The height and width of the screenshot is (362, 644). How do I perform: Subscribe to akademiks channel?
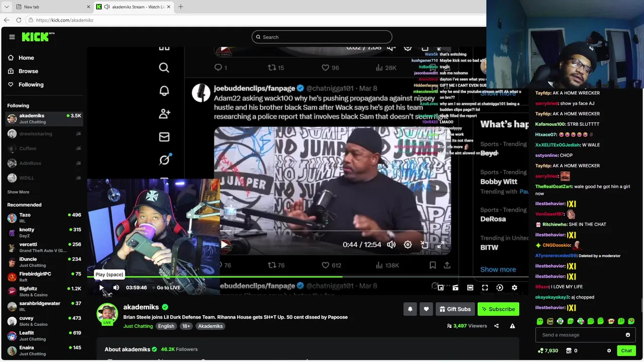498,309
